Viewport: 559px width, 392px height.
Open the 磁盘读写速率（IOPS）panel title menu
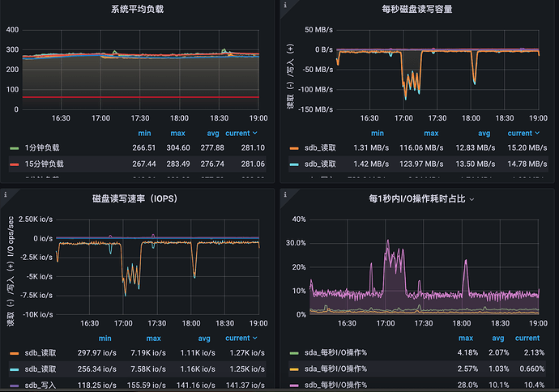point(139,198)
